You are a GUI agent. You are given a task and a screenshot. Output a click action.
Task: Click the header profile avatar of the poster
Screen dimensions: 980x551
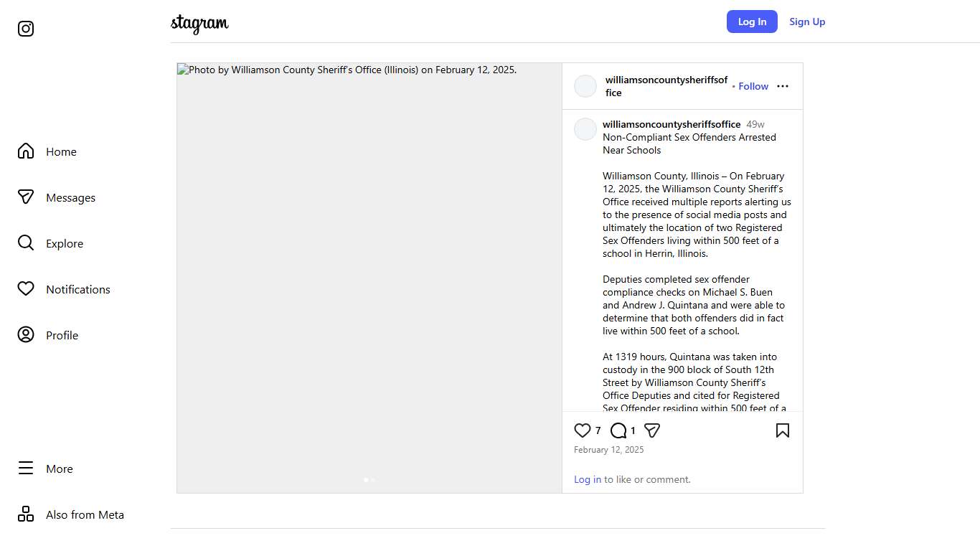tap(585, 86)
